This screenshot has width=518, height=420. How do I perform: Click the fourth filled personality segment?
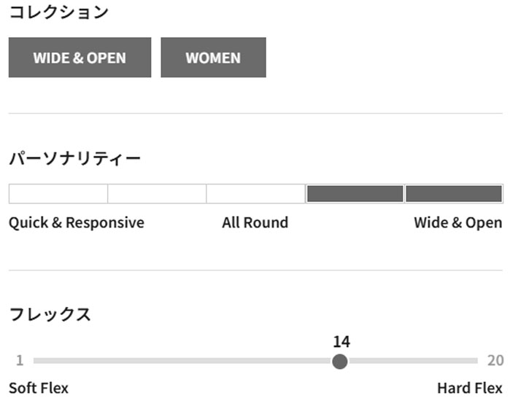355,194
